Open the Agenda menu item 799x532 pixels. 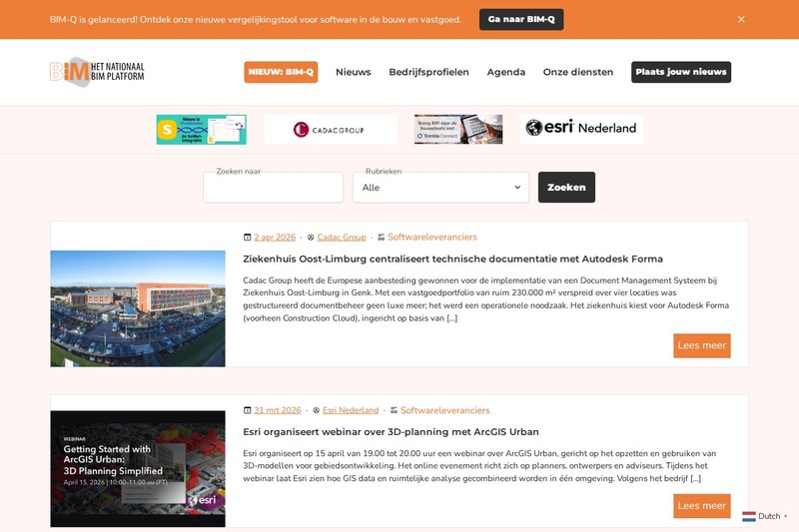pos(506,72)
